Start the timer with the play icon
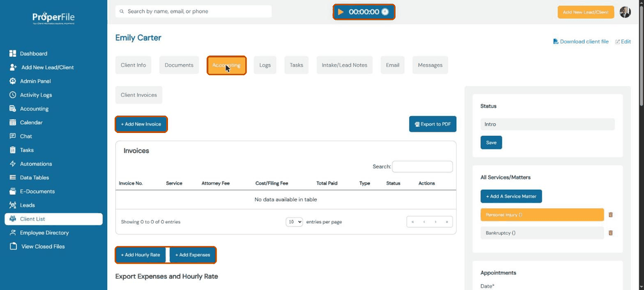Screen dimensions: 644x290 [341, 12]
